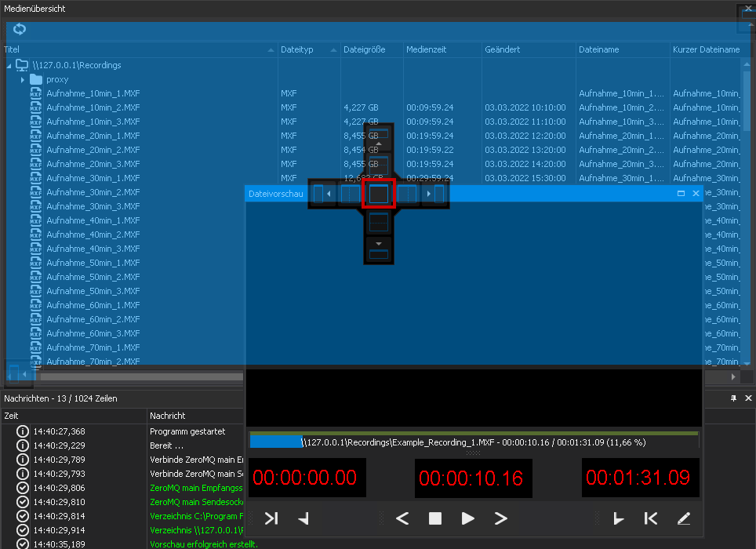Screen dimensions: 756x549
Task: Click the MXF file icon of Aufnahme_10min_1.MXF
Action: tap(35, 93)
